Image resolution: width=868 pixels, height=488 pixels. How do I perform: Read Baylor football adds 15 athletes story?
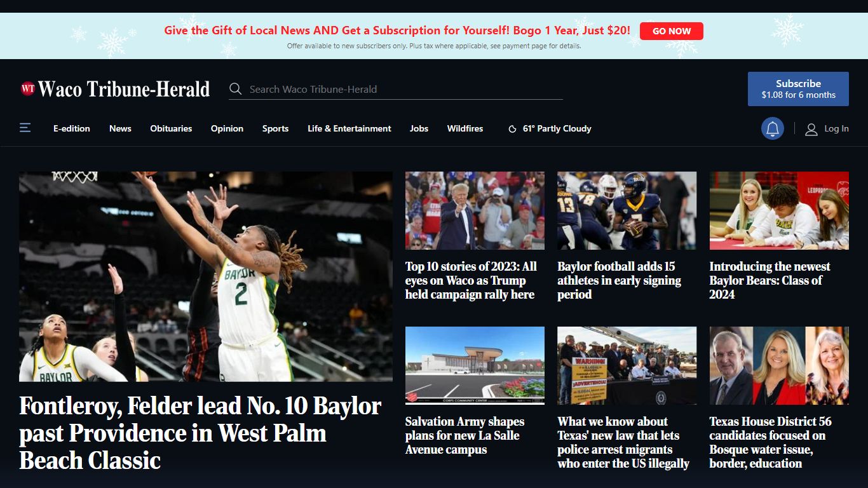[x=620, y=280]
